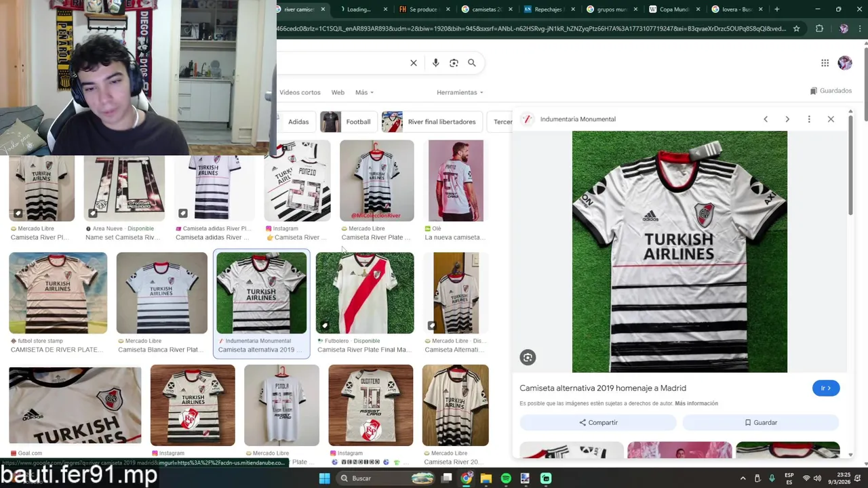Close the 'river camiseta' tab
This screenshot has width=868, height=488.
pos(323,9)
